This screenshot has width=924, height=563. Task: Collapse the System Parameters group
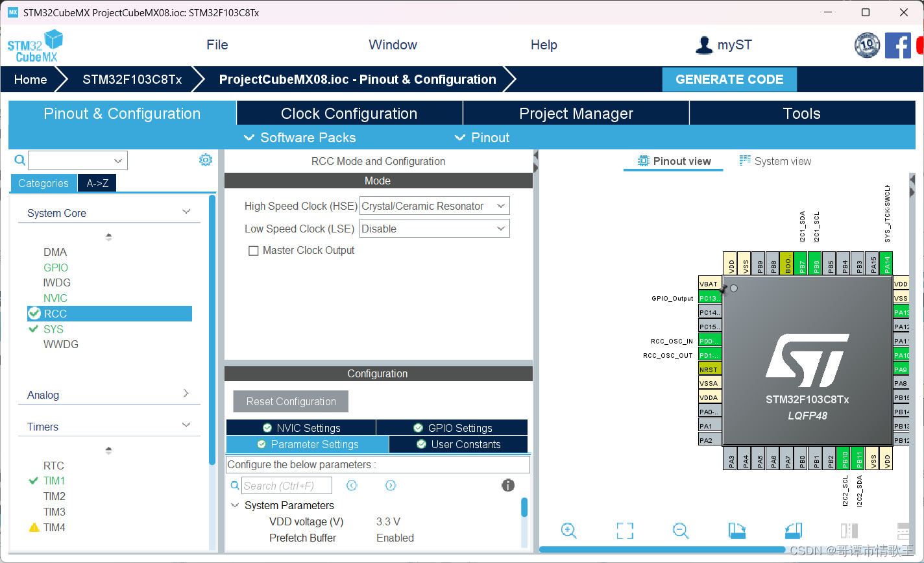[235, 505]
